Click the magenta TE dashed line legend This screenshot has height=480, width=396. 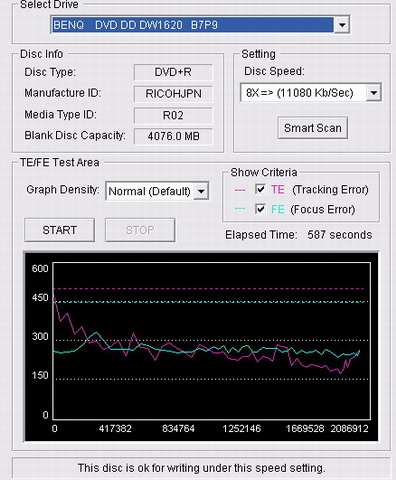coord(240,190)
